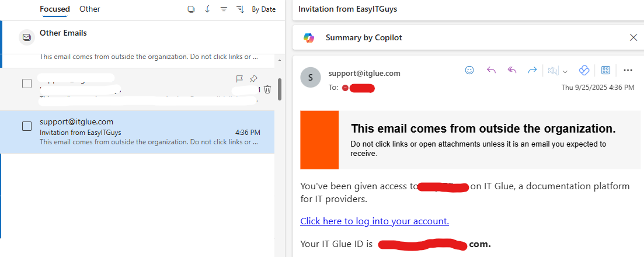Image resolution: width=644 pixels, height=257 pixels.
Task: Click the Reply arrow icon
Action: click(x=491, y=70)
